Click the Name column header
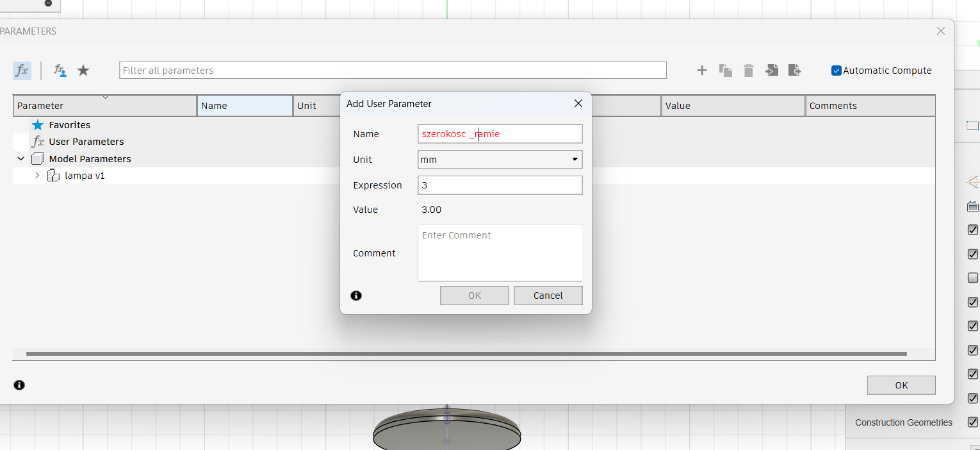Screen dimensions: 980x450 (x=245, y=106)
